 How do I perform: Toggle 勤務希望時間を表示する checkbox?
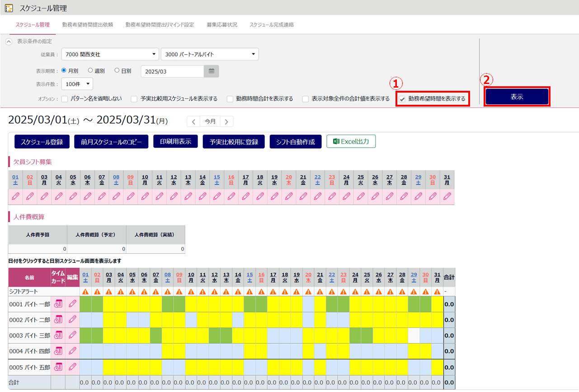coord(402,99)
